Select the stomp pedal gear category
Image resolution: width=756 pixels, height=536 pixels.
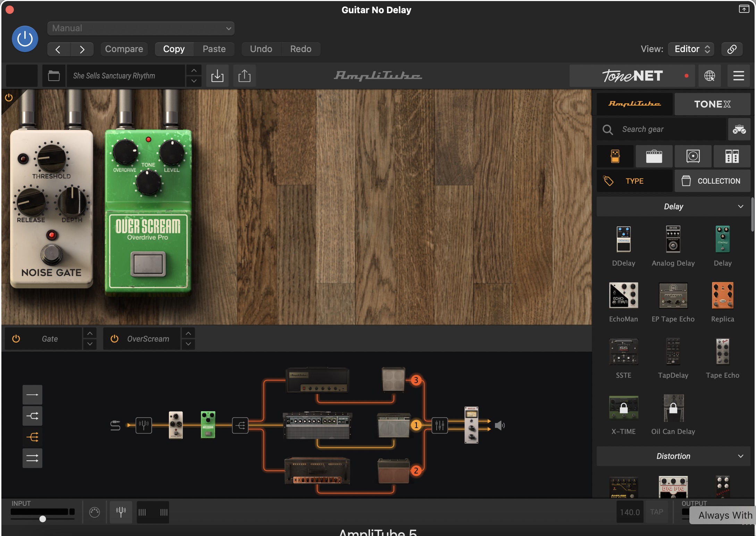[615, 156]
